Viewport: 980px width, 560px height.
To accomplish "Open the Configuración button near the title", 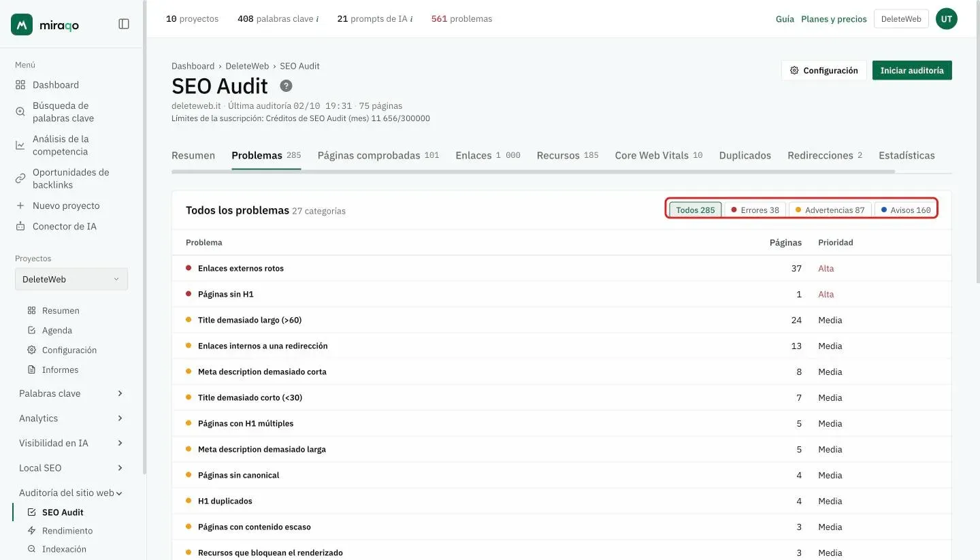I will pyautogui.click(x=824, y=70).
